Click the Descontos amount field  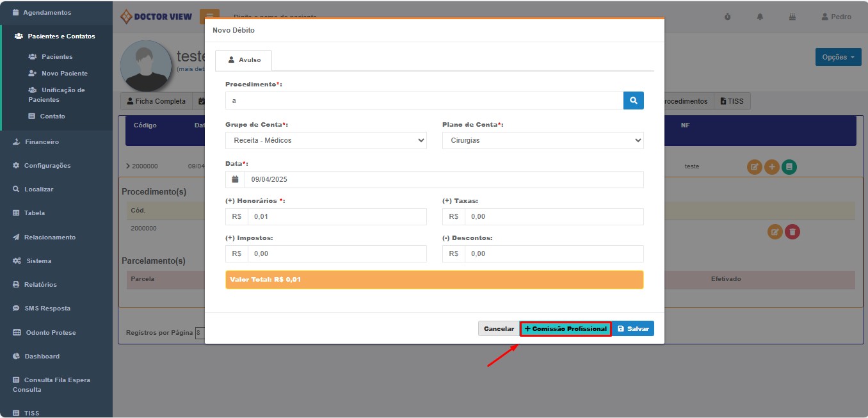(x=554, y=254)
